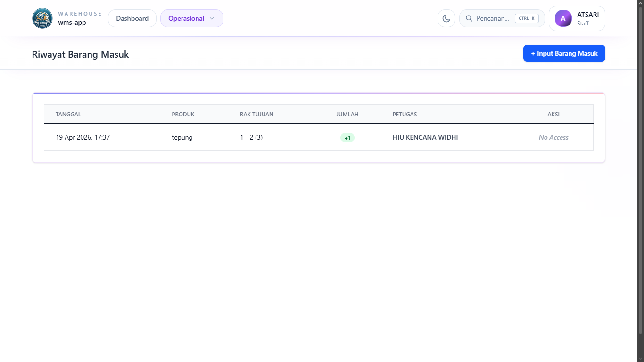Click the product name tepung
Viewport: 644px width, 362px height.
click(182, 137)
